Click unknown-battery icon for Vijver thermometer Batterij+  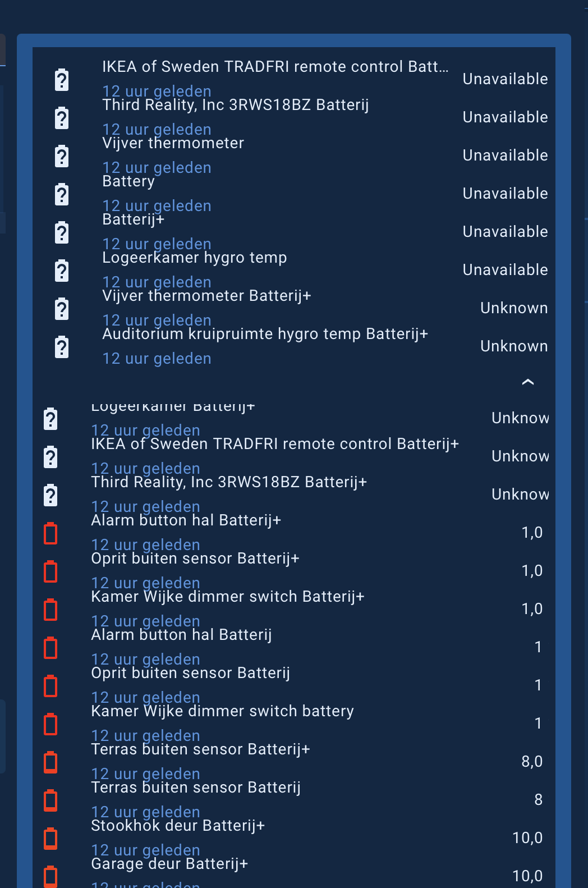coord(62,309)
